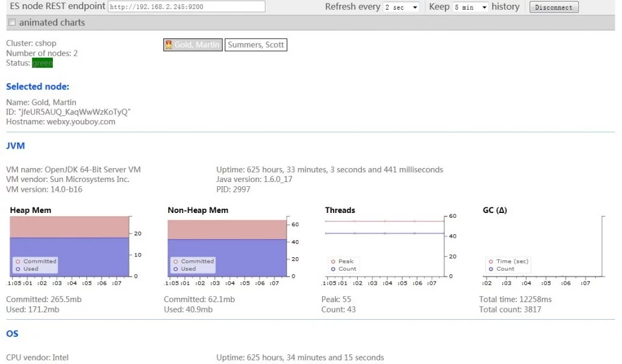622x364 pixels.
Task: Click the Peak legend marker in Threads chart
Action: pyautogui.click(x=333, y=261)
